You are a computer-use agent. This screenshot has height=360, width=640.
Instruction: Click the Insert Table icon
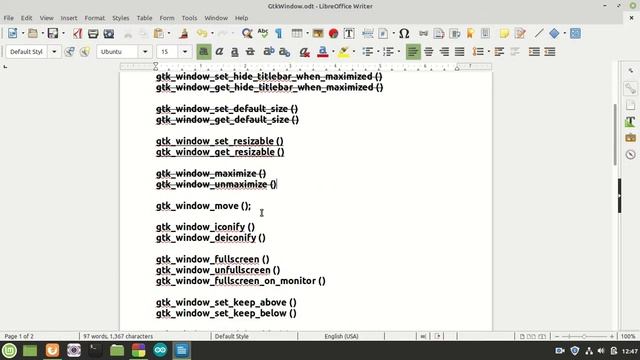click(x=297, y=33)
